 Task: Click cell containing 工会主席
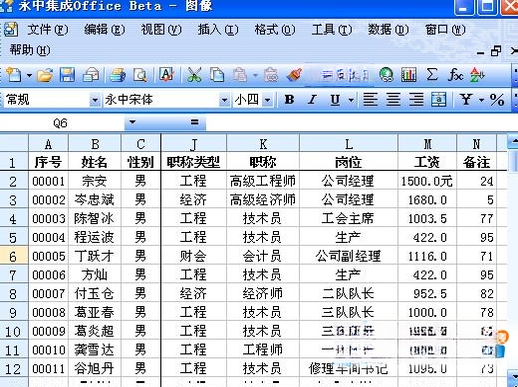(349, 219)
